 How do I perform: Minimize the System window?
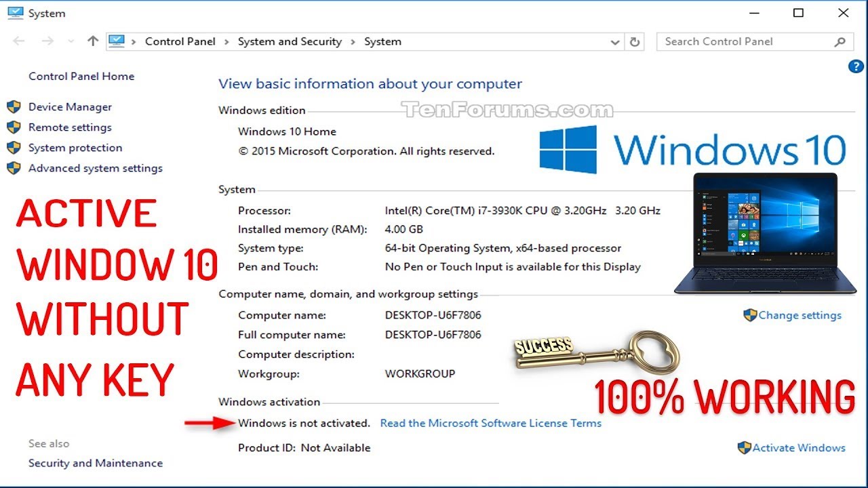click(754, 13)
